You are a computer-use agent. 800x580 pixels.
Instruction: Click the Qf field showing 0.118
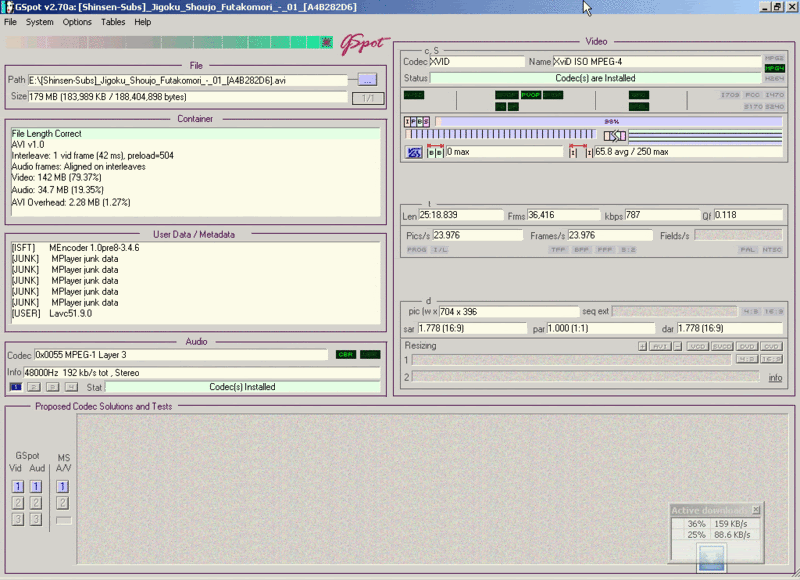[x=748, y=215]
